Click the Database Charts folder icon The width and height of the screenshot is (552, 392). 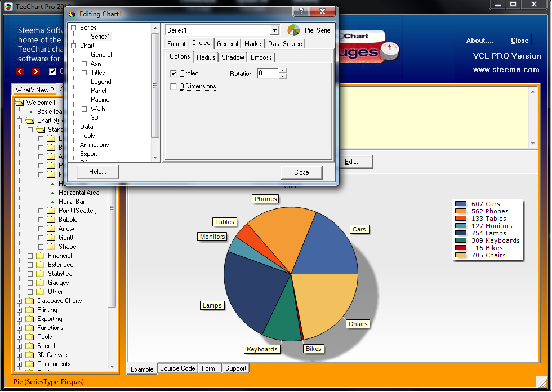pyautogui.click(x=30, y=301)
